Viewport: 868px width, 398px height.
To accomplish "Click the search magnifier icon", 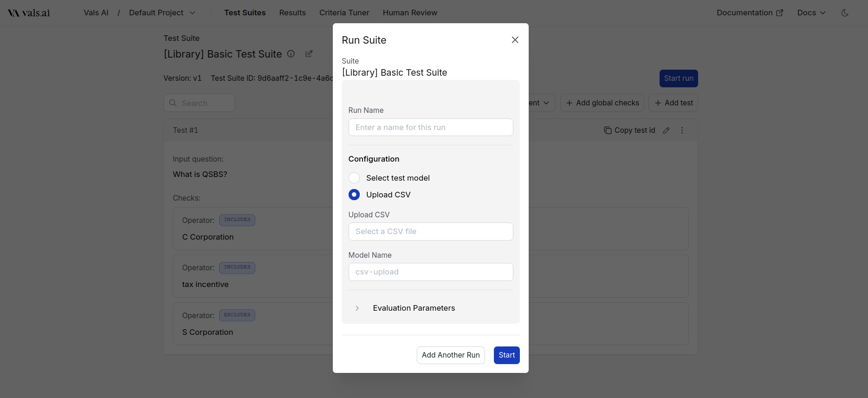I will click(173, 103).
